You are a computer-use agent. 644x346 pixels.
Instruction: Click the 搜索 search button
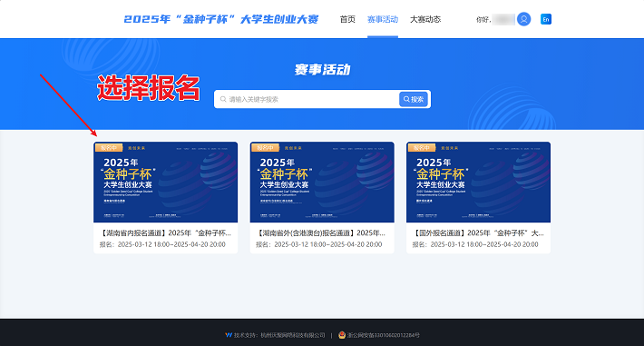[x=414, y=99]
